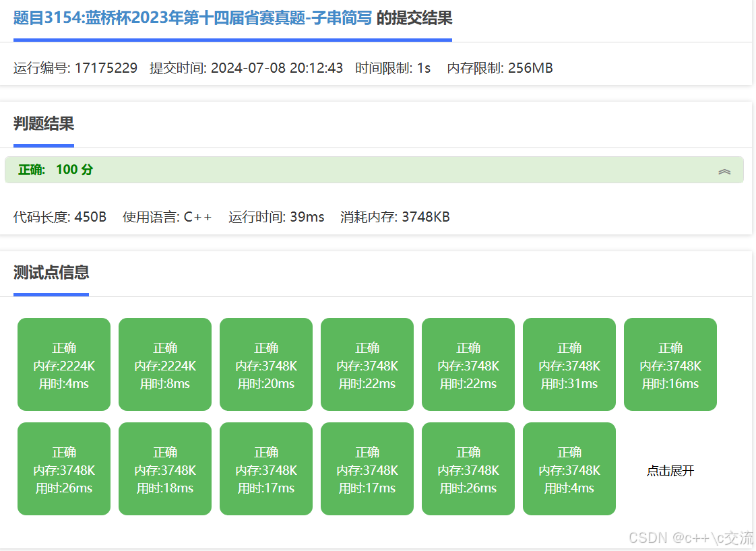This screenshot has height=551, width=756.
Task: Select test card showing 用时:8ms
Action: click(165, 364)
